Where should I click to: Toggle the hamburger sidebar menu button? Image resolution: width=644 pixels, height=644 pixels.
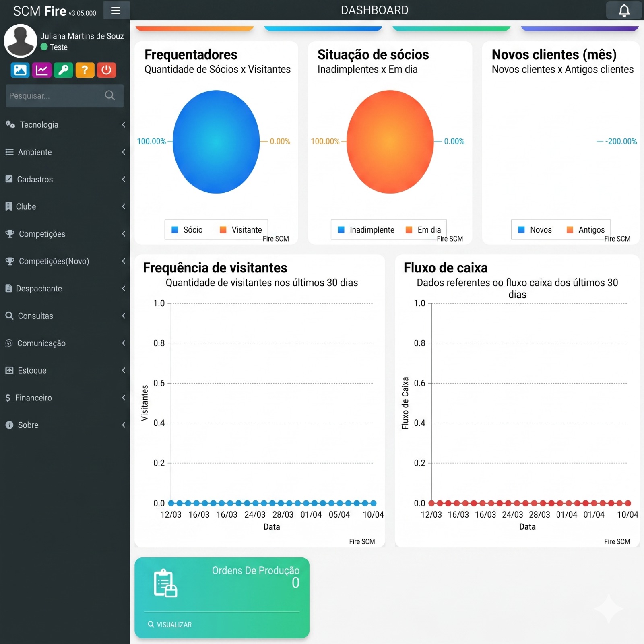[x=116, y=10]
